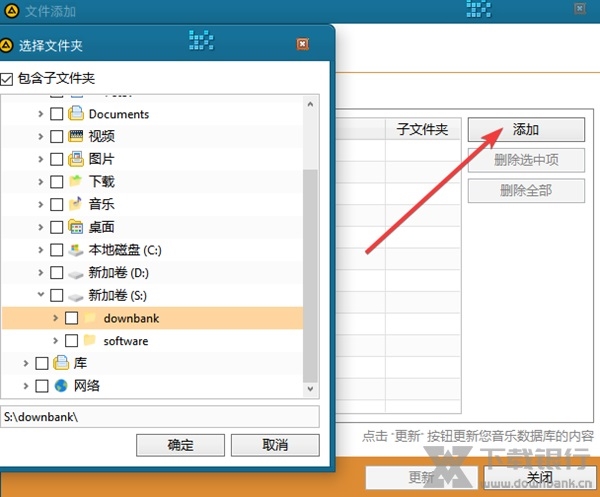This screenshot has height=497, width=600.
Task: Click the 库 library icon
Action: [x=61, y=363]
